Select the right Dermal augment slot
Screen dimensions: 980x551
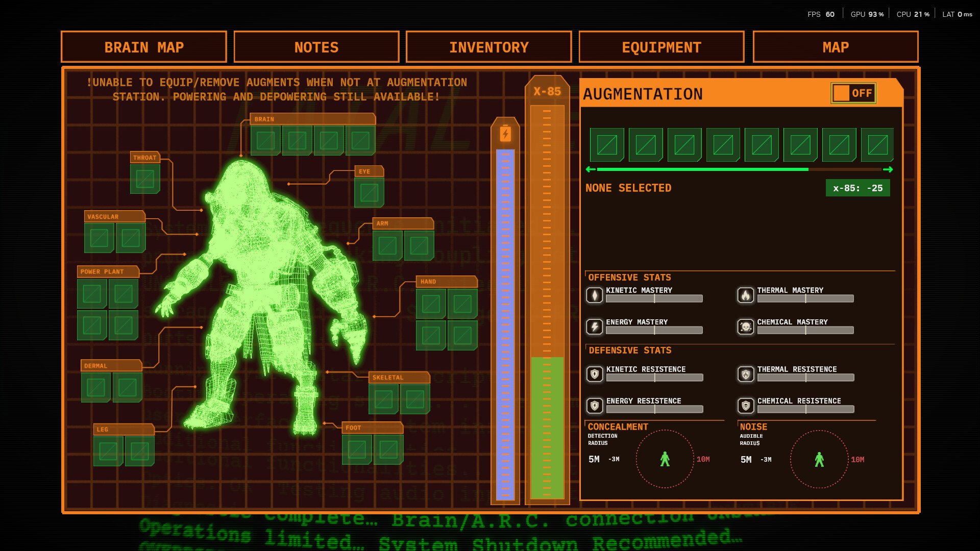128,388
